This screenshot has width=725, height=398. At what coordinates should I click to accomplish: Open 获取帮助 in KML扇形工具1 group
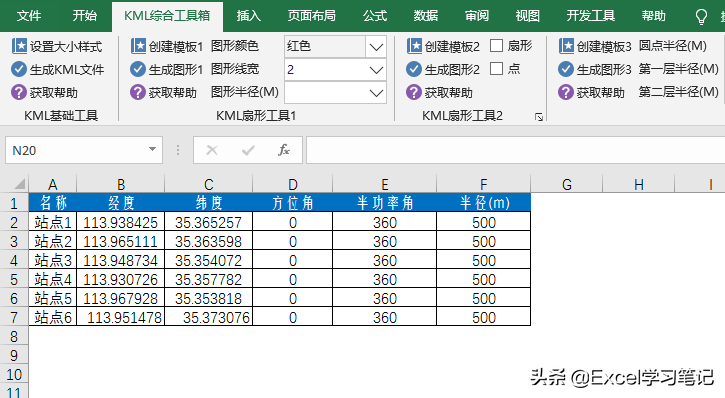tap(163, 92)
